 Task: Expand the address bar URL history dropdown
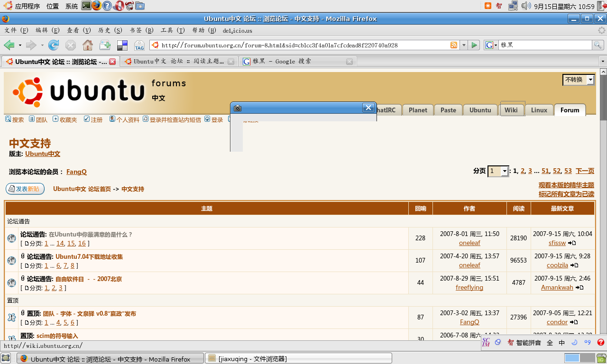click(464, 45)
